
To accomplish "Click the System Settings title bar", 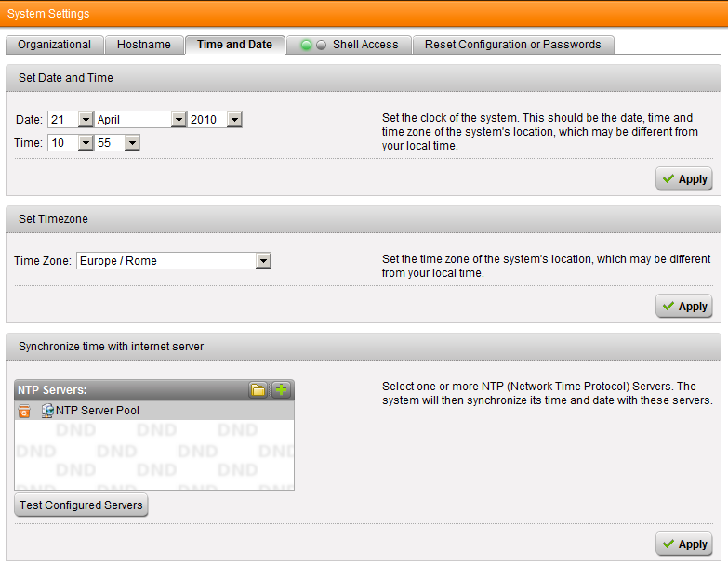I will tap(364, 13).
